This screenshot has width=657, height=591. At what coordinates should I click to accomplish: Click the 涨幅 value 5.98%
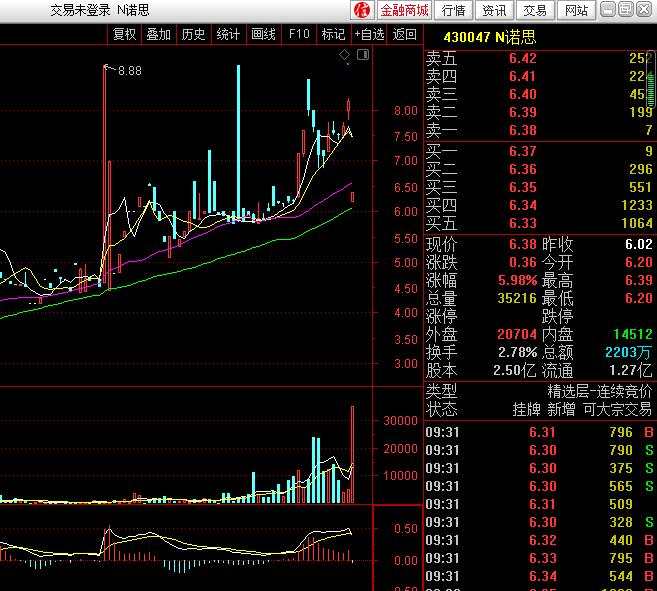click(x=517, y=280)
